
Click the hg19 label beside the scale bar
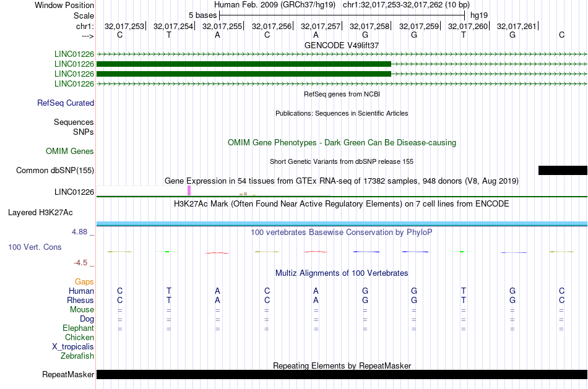pos(479,15)
